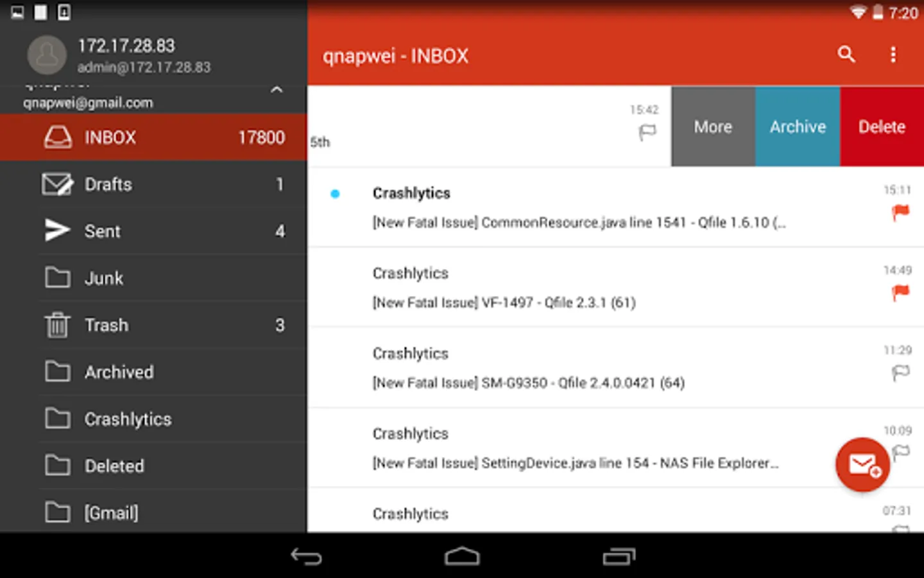Click the qnapwei - INBOX title
The width and height of the screenshot is (924, 578).
(x=395, y=56)
